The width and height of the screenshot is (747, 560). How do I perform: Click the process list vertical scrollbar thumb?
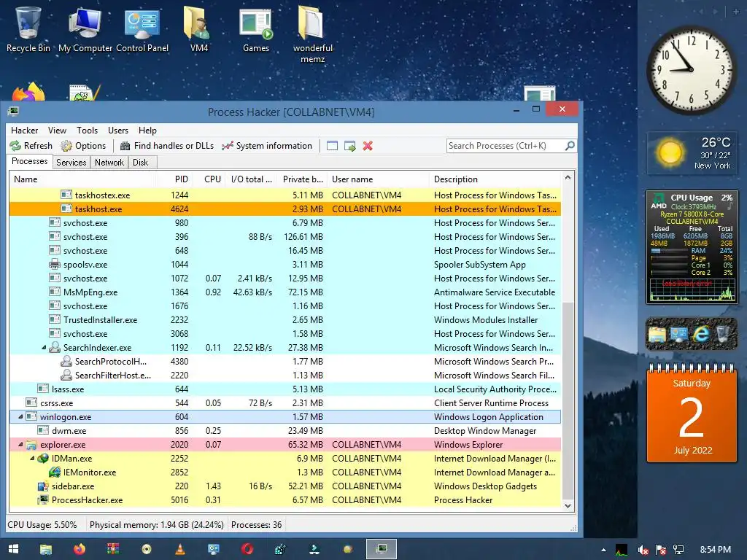coord(568,400)
